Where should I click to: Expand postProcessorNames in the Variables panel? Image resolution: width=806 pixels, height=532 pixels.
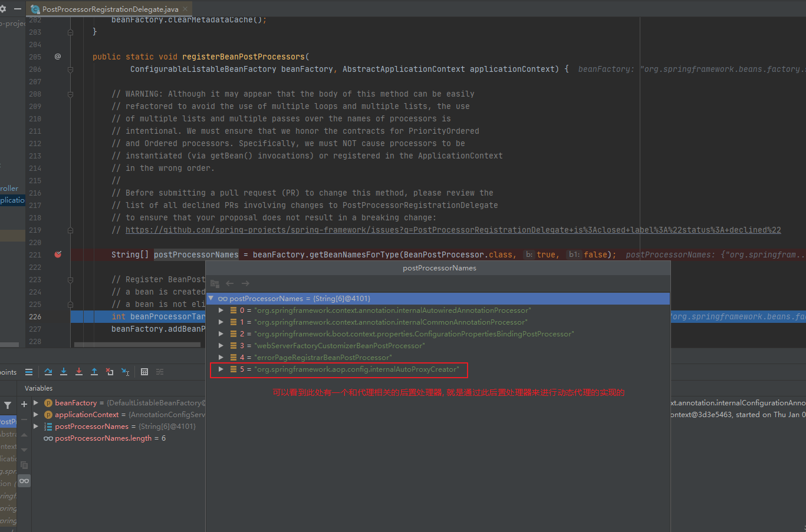pos(36,426)
